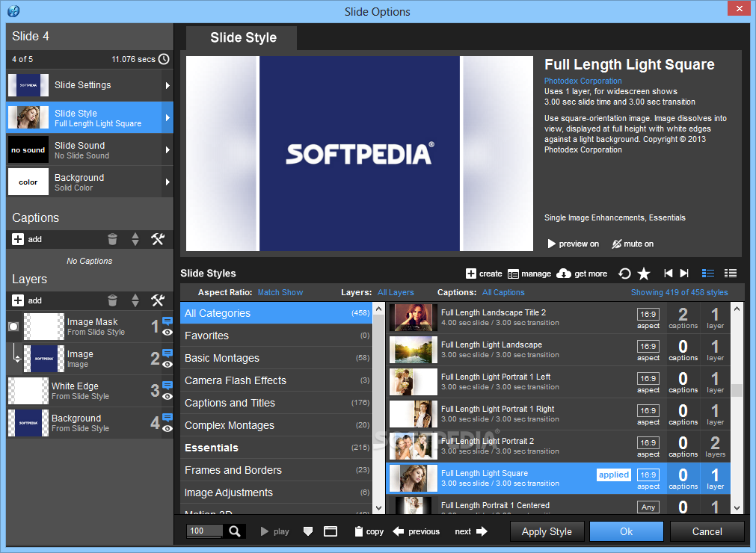Image resolution: width=756 pixels, height=553 pixels.
Task: Switch to detailed list view icon
Action: click(708, 273)
